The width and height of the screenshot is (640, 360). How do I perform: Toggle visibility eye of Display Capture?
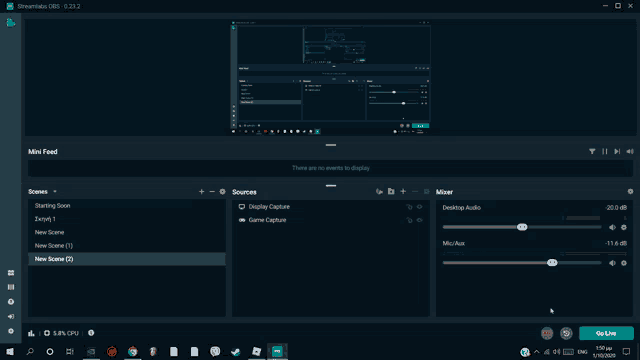tap(420, 207)
